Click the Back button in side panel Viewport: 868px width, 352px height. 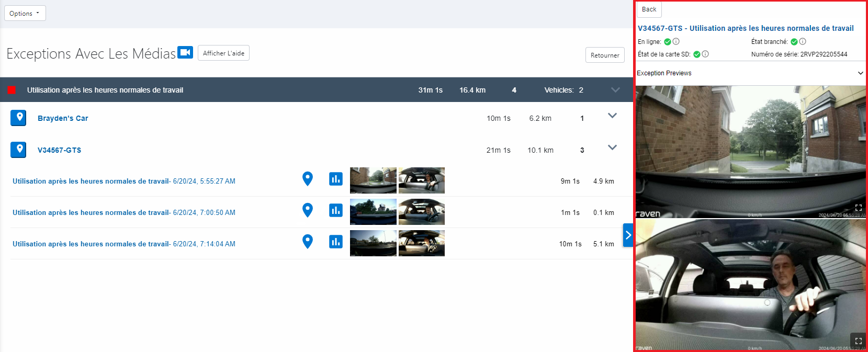tap(649, 9)
